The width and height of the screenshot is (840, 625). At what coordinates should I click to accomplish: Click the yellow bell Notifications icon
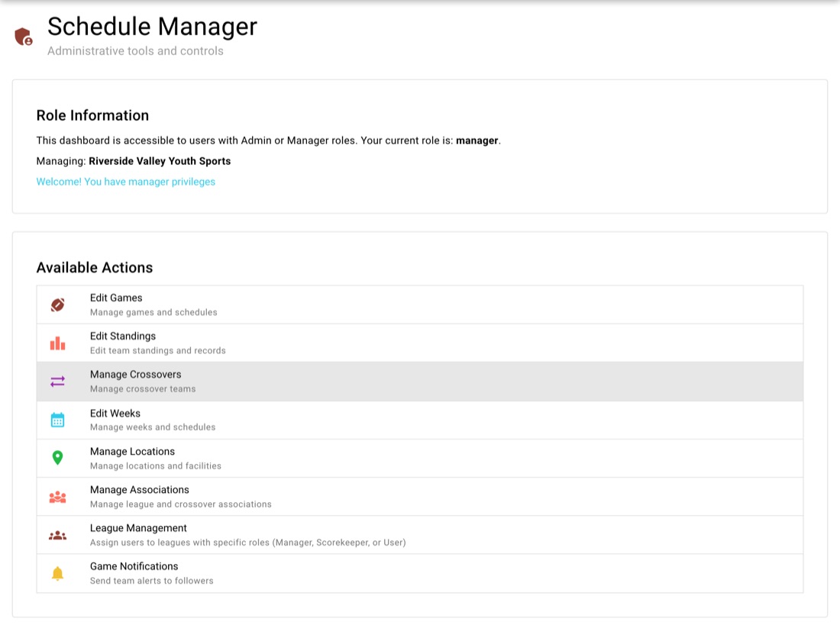57,574
